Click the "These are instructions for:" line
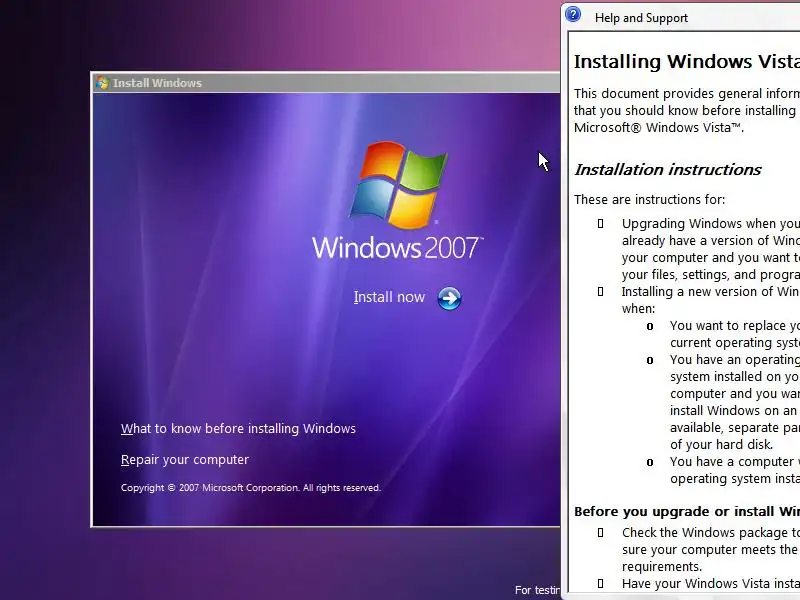 [x=649, y=199]
